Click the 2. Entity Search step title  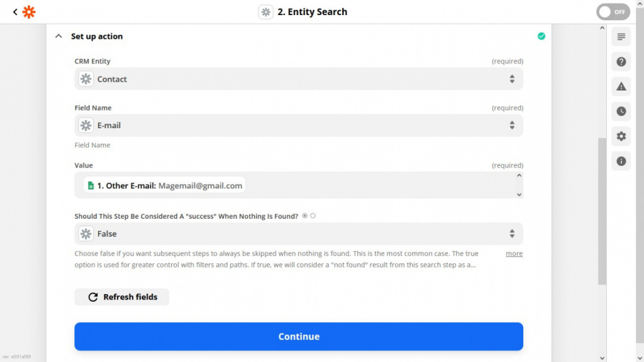pos(312,12)
